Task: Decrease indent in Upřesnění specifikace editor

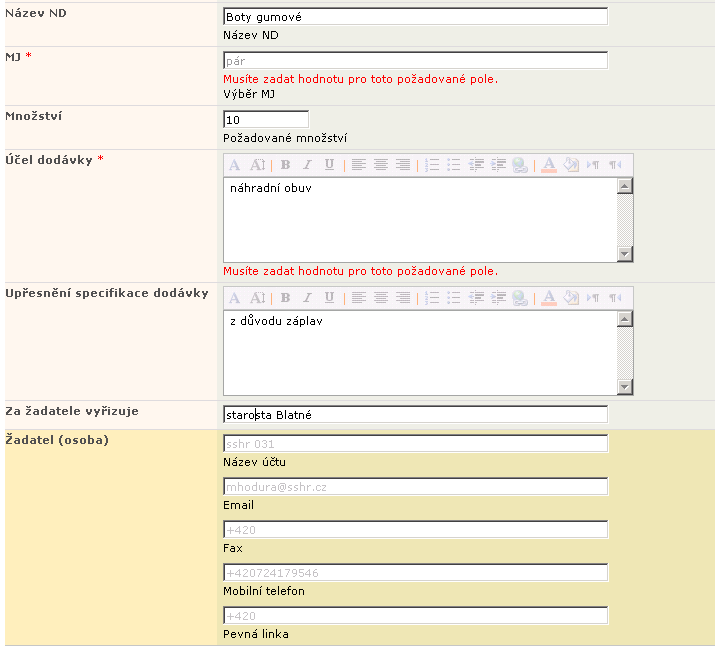Action: [x=476, y=298]
